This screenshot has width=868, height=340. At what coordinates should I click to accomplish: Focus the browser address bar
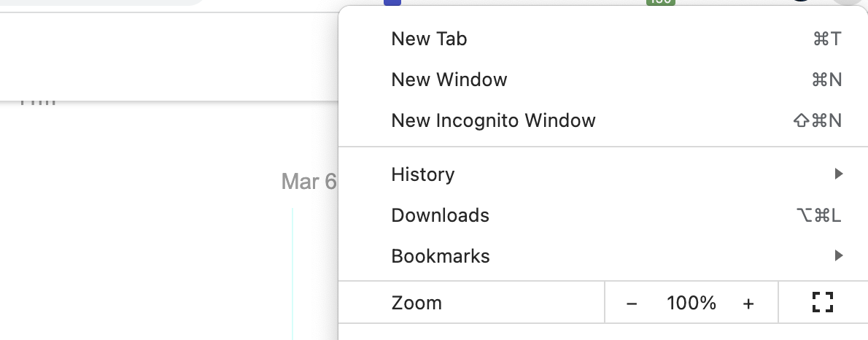tap(102, 2)
